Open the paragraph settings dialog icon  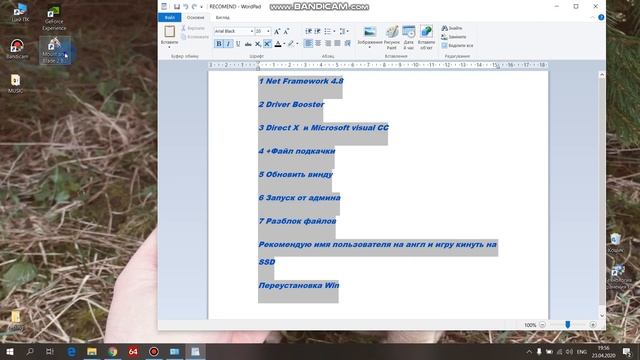[347, 43]
